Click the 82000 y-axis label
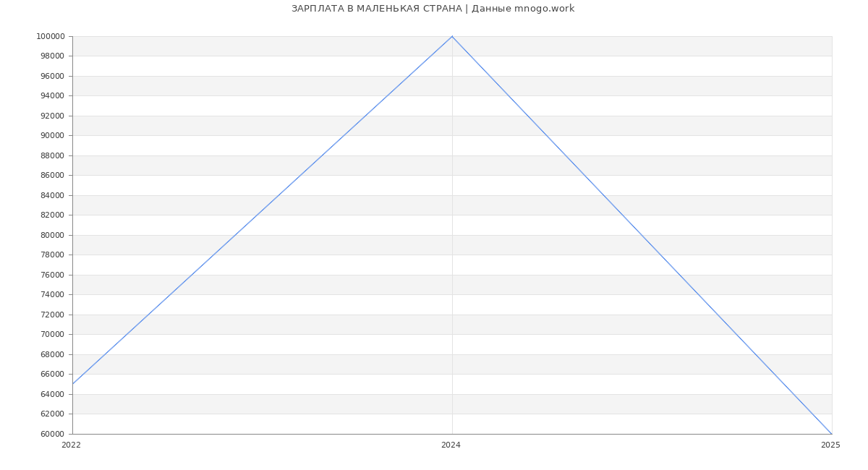The image size is (868, 470). point(52,215)
